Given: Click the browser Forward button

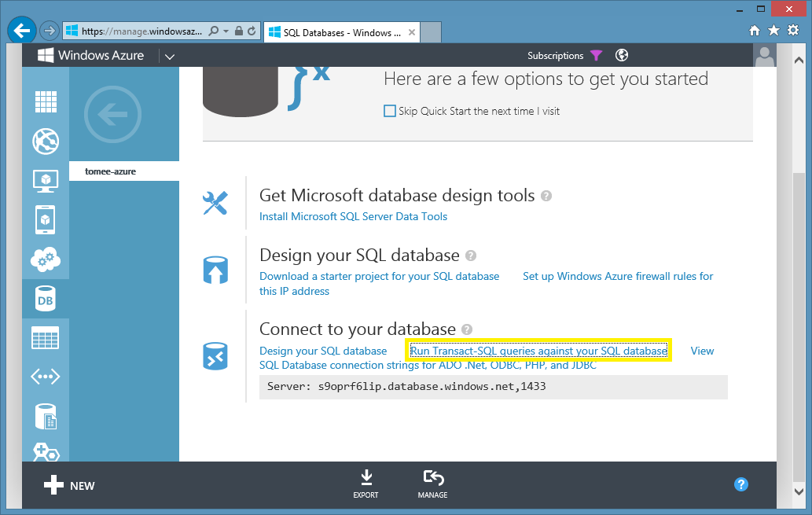Looking at the screenshot, I should tap(50, 31).
